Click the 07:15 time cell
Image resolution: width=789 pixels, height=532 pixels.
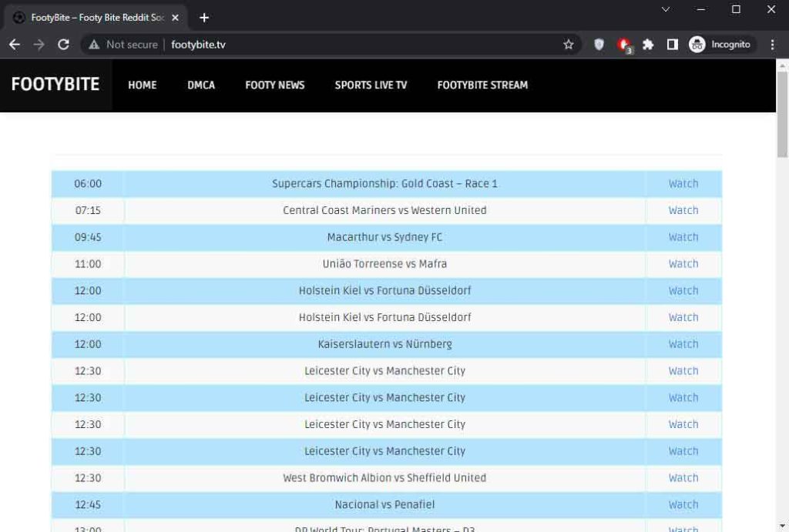point(88,210)
